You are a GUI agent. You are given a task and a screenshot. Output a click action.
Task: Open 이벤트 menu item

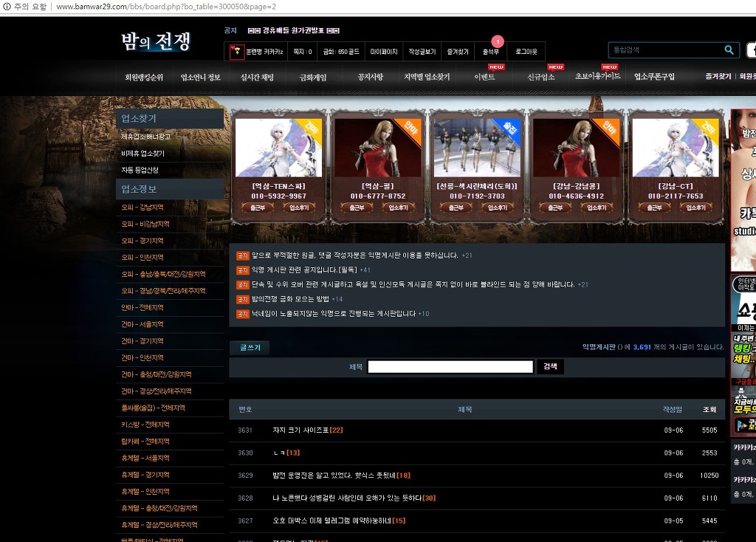[484, 77]
